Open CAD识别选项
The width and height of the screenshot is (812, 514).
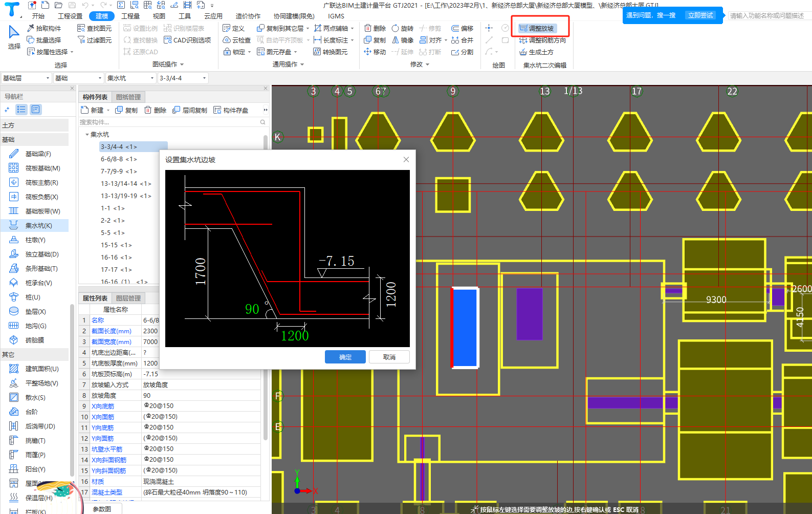click(187, 40)
